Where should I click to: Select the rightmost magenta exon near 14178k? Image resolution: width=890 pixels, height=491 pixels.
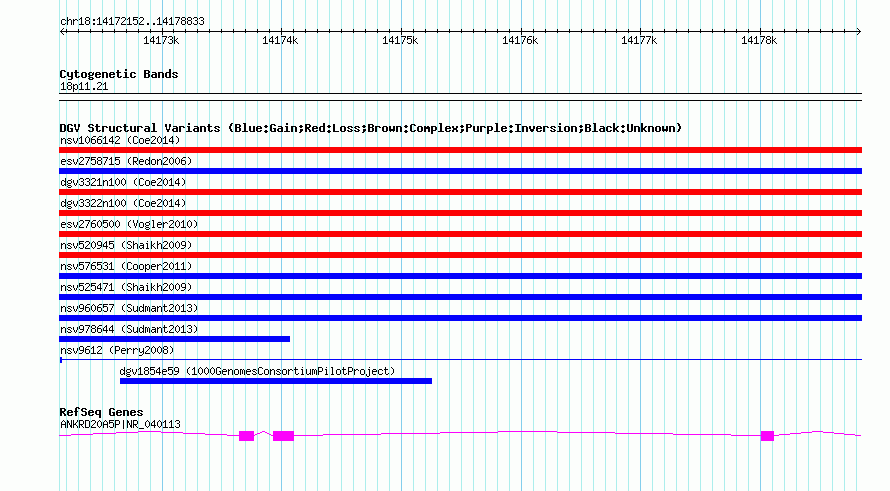point(767,436)
